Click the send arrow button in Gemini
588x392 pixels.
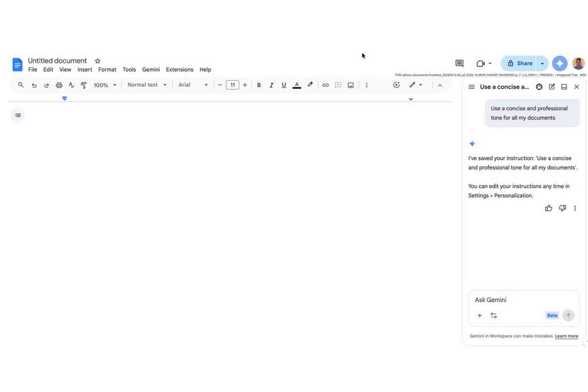tap(568, 316)
